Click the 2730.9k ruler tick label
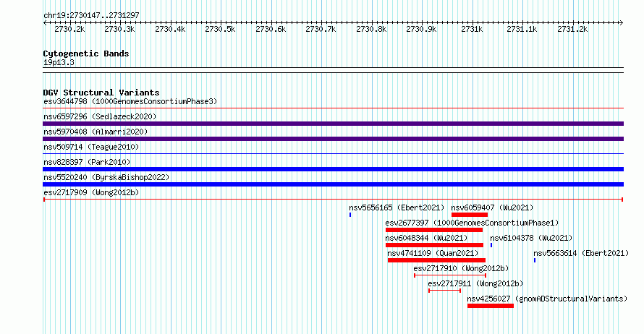Screen dimensions: 644x334 pyautogui.click(x=421, y=29)
